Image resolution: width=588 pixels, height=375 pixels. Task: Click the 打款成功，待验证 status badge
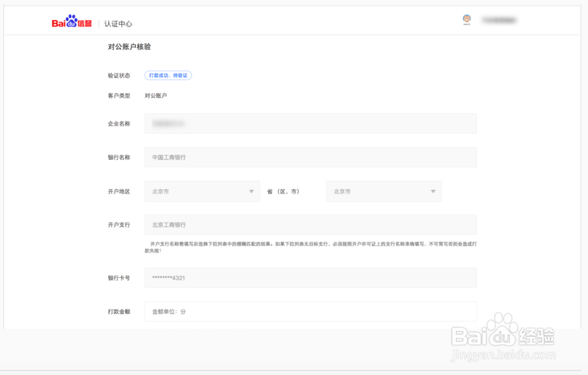click(x=168, y=75)
